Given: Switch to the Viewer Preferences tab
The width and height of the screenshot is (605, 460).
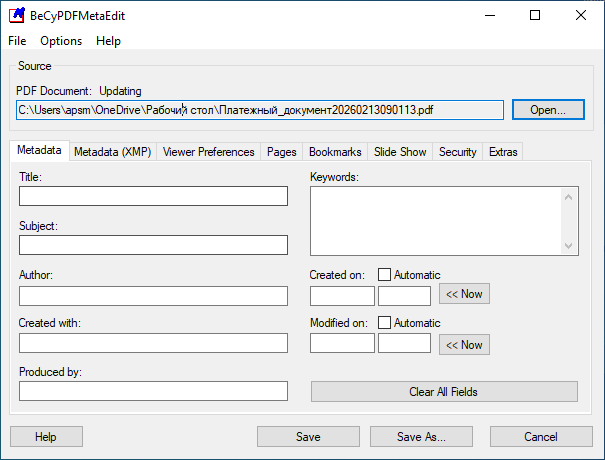Looking at the screenshot, I should [x=209, y=152].
